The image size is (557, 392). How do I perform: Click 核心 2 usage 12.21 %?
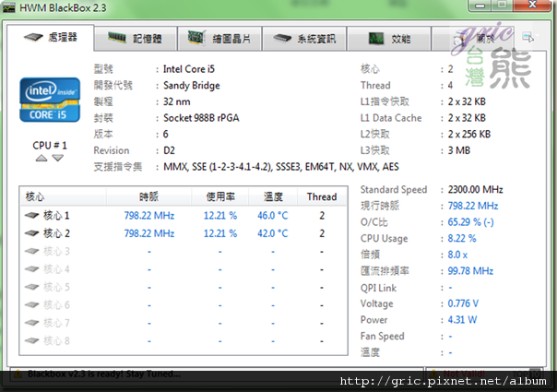tap(220, 233)
